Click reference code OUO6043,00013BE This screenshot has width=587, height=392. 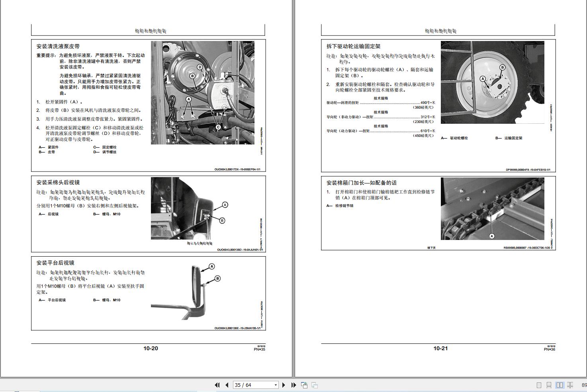(x=227, y=328)
